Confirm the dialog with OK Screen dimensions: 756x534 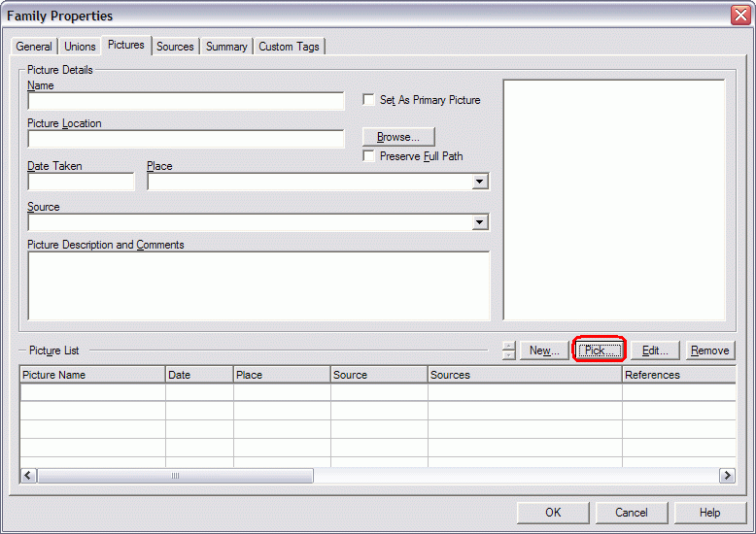[x=553, y=513]
